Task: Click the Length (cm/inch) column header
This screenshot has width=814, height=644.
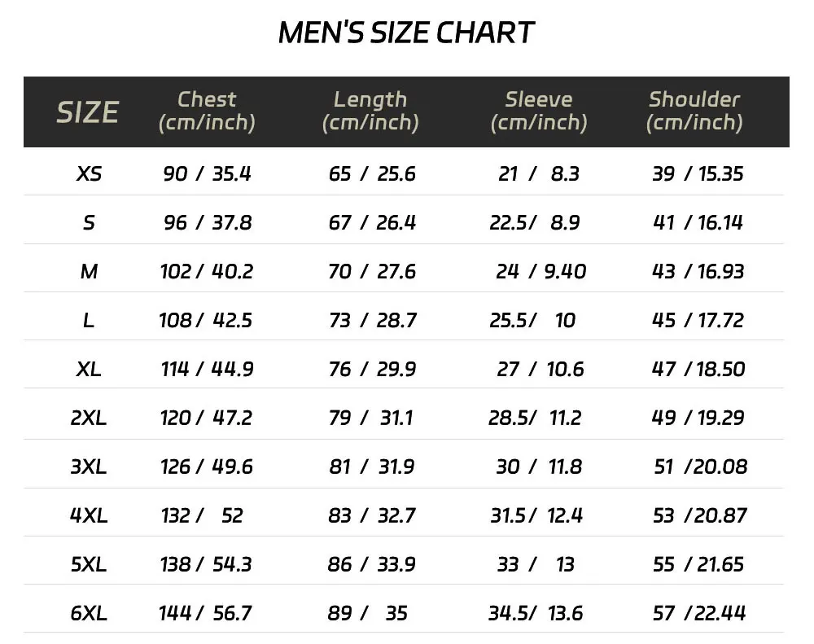Action: [370, 111]
